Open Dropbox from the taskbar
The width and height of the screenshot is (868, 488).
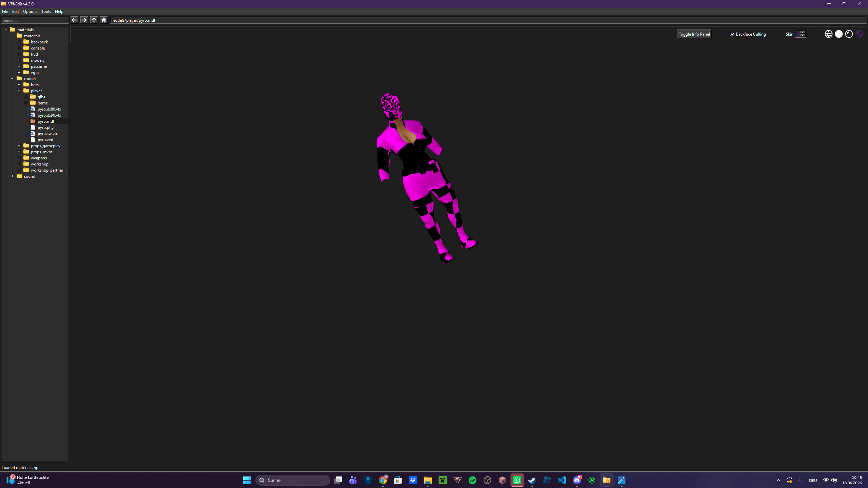coord(412,480)
